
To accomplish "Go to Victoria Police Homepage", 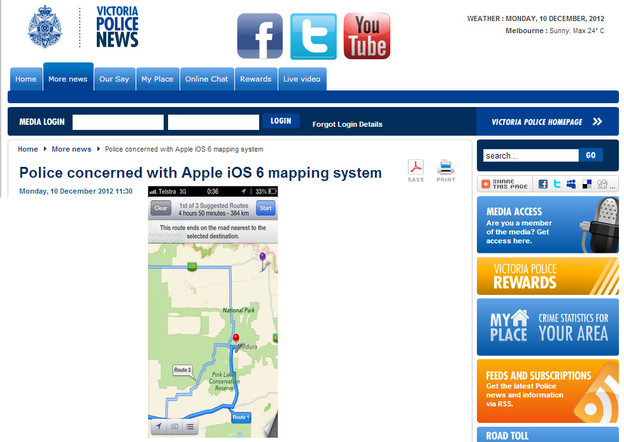I will coord(547,122).
